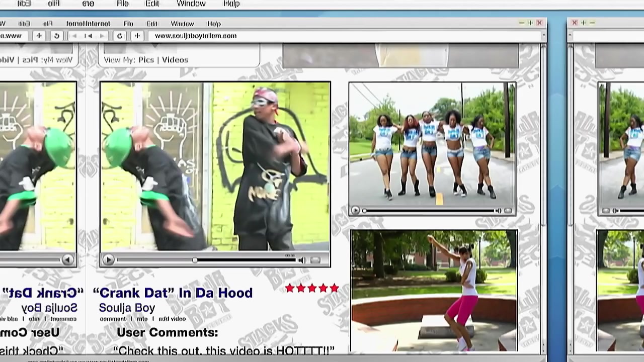Viewport: 644px width, 362px height.
Task: Play the Crank Dat In Da Hood video
Action: coord(108,260)
